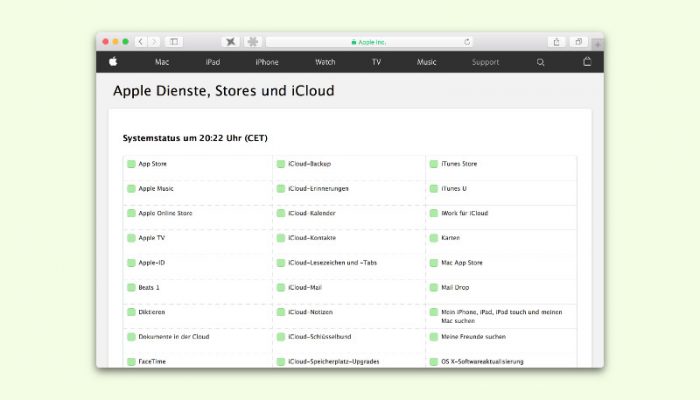This screenshot has width=700, height=400.
Task: Click the green status icon beside Apple Music
Action: tap(131, 188)
